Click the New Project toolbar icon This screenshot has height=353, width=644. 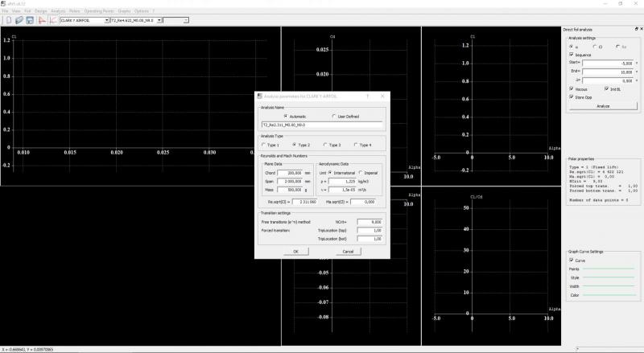9,20
